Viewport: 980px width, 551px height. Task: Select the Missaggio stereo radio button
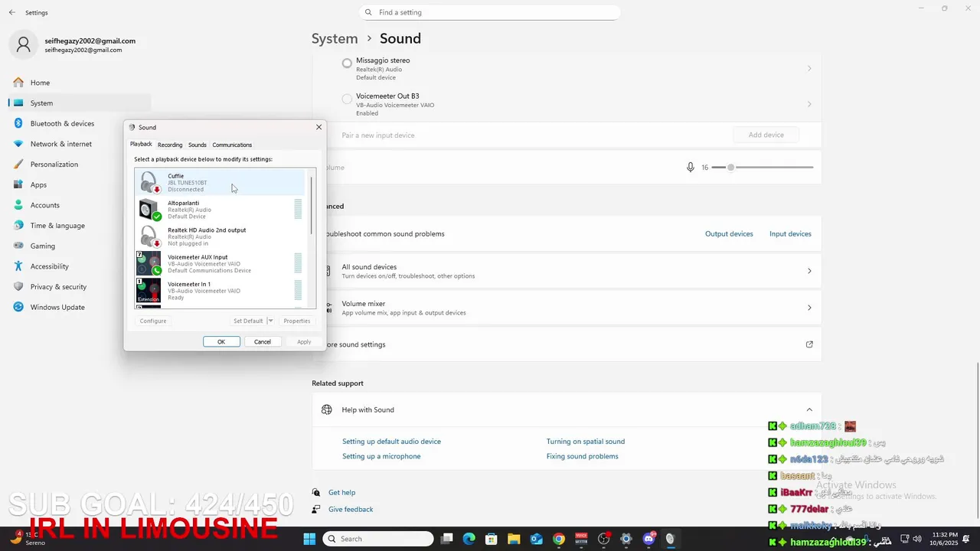point(347,64)
